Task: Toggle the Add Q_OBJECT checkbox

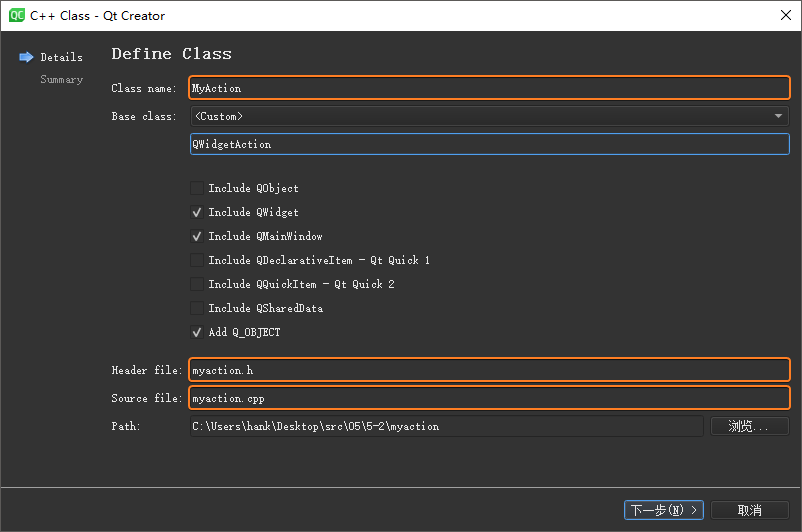Action: pyautogui.click(x=197, y=332)
